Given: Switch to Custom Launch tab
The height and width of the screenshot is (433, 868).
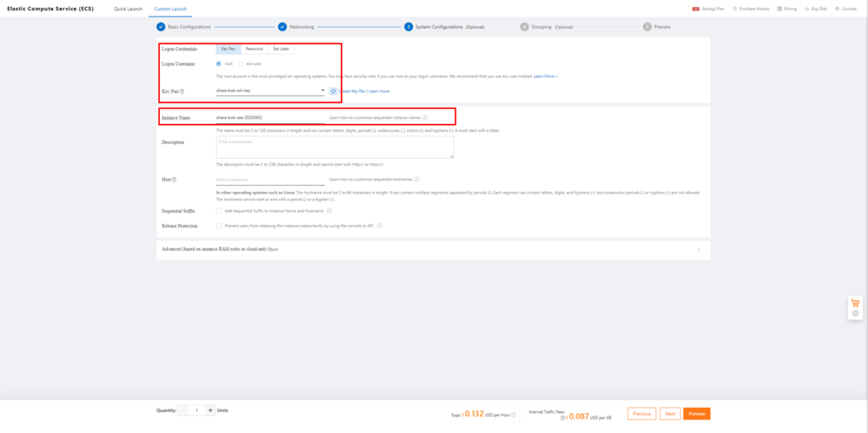Looking at the screenshot, I should 170,9.
